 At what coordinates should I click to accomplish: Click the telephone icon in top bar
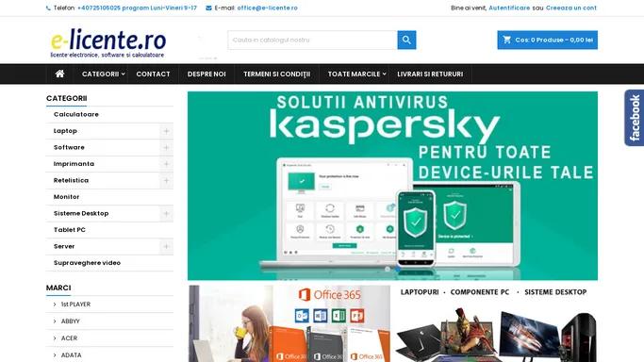(x=48, y=8)
